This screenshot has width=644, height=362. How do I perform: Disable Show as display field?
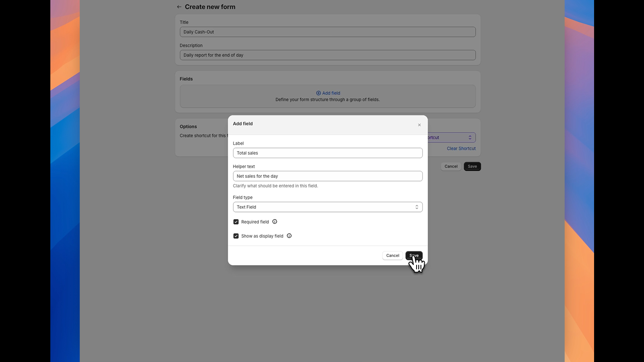[x=236, y=236]
